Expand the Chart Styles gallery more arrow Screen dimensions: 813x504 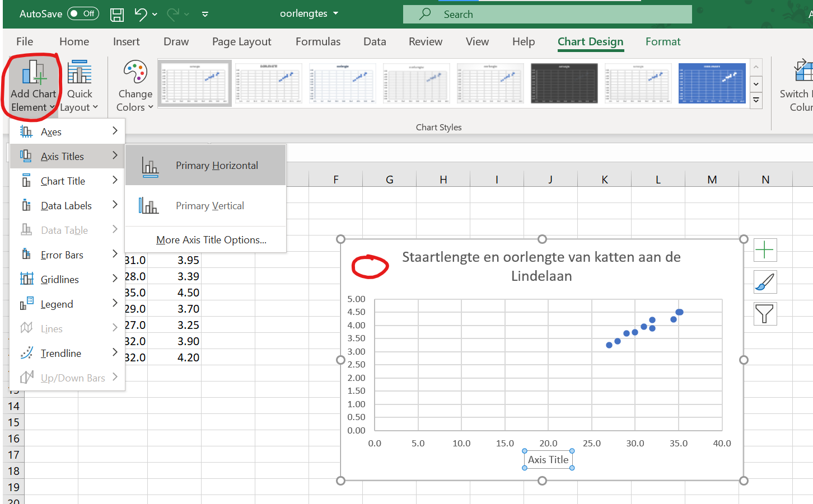(x=756, y=101)
